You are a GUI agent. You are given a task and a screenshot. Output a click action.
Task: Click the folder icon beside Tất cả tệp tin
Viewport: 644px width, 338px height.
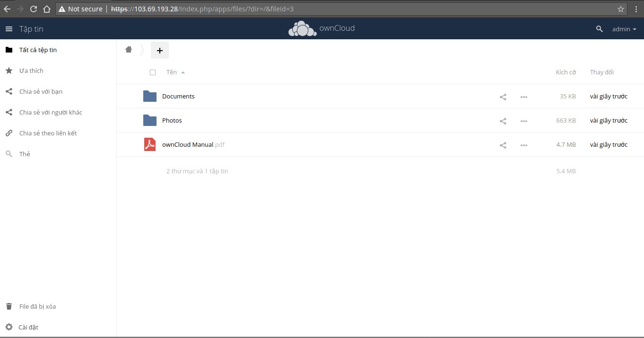[x=9, y=50]
